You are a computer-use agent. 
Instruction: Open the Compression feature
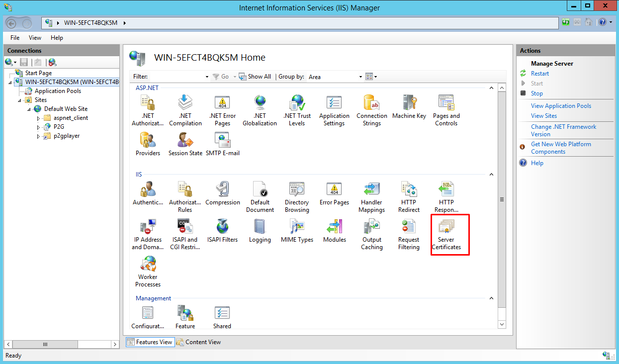(x=222, y=193)
